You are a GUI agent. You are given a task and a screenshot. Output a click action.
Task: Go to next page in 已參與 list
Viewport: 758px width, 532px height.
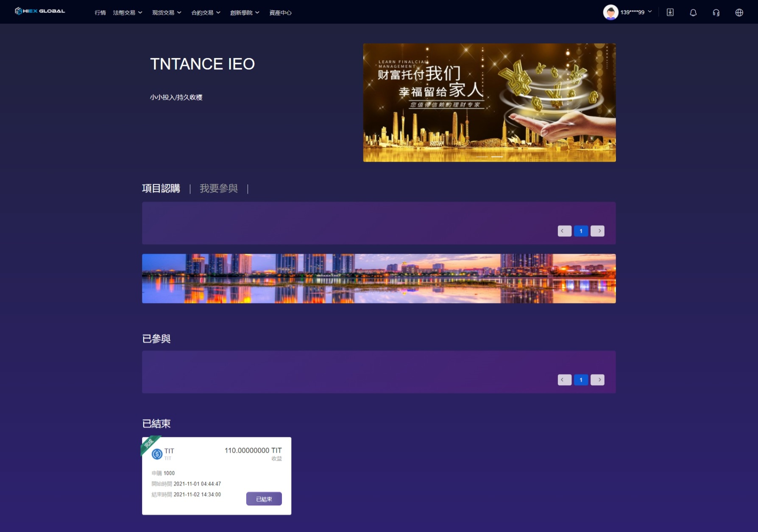click(597, 380)
